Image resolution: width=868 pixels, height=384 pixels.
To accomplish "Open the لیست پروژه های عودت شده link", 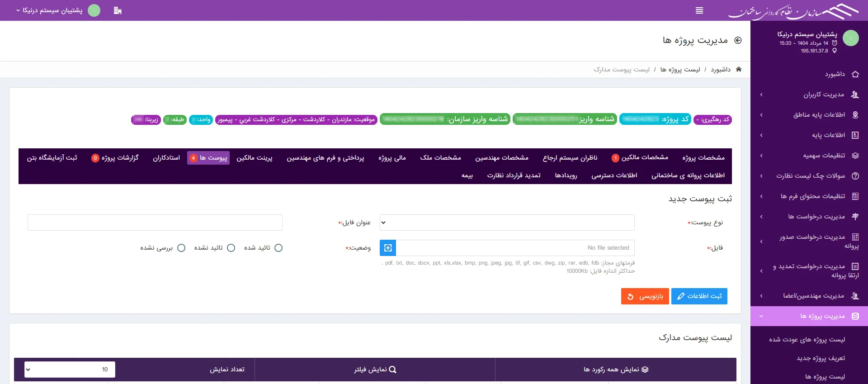I will click(807, 340).
